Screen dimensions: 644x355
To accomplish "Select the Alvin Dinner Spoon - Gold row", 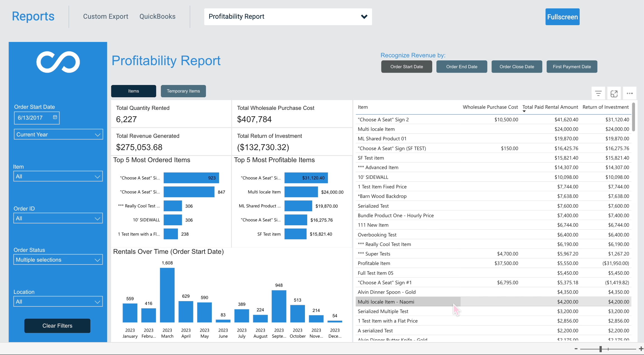I will [493, 292].
